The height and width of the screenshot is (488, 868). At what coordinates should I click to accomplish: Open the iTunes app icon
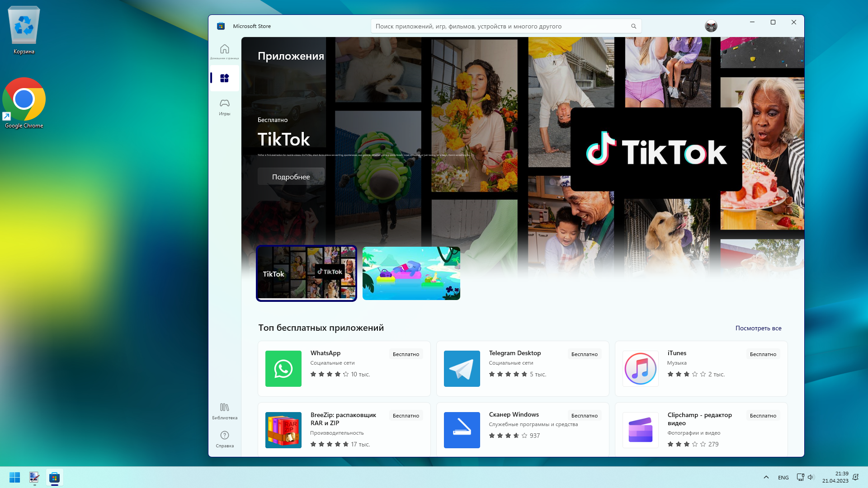[641, 369]
